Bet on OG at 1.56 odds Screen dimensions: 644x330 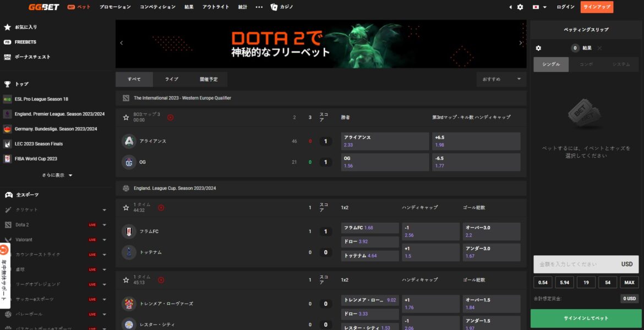(x=385, y=162)
